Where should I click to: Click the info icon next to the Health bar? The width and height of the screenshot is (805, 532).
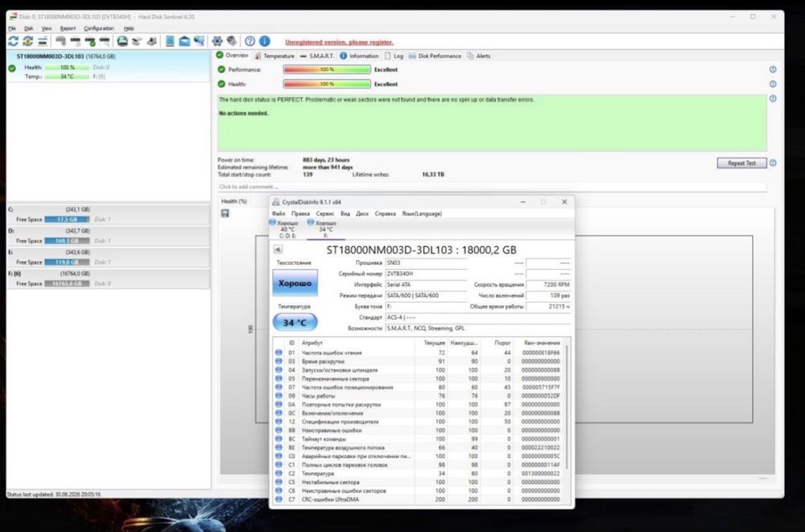(773, 84)
